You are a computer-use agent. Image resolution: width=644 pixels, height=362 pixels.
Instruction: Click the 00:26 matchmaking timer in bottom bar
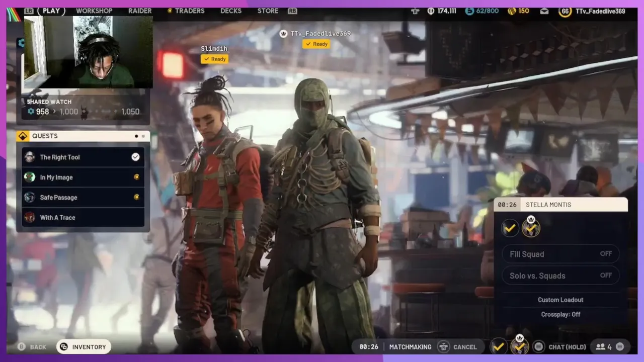coord(369,347)
